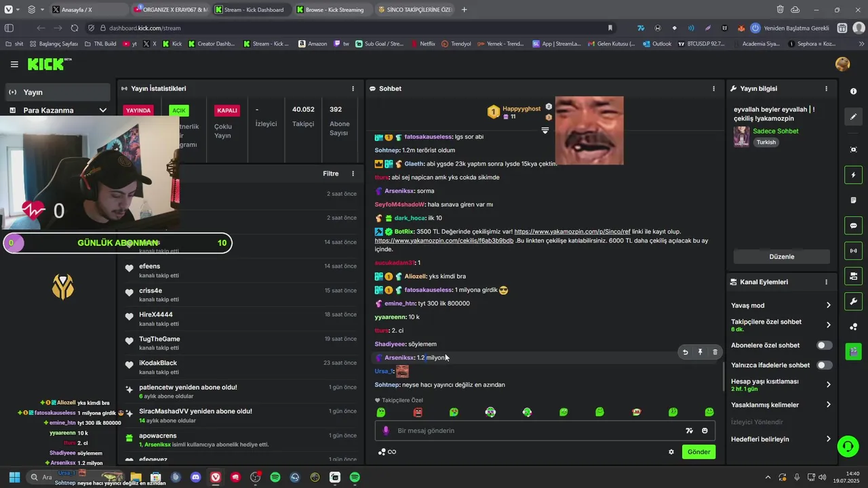The height and width of the screenshot is (488, 868).
Task: Click the broadcast signal icon in right sidebar
Action: tap(854, 251)
